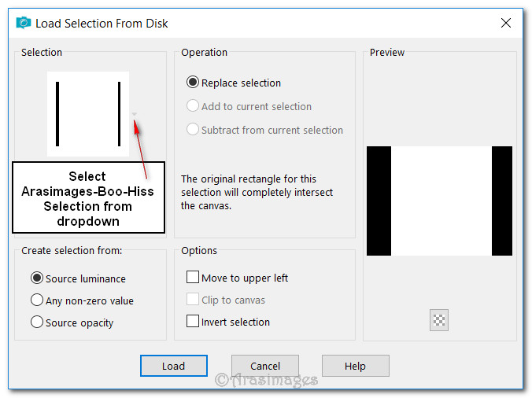Image resolution: width=532 pixels, height=398 pixels.
Task: Open the selection dropdown arrow
Action: (135, 114)
